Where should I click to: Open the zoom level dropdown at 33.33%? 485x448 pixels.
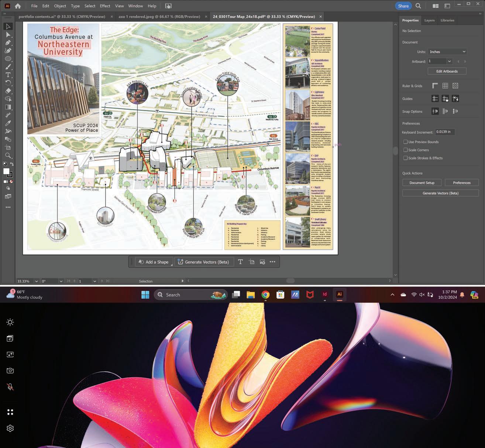(x=36, y=281)
